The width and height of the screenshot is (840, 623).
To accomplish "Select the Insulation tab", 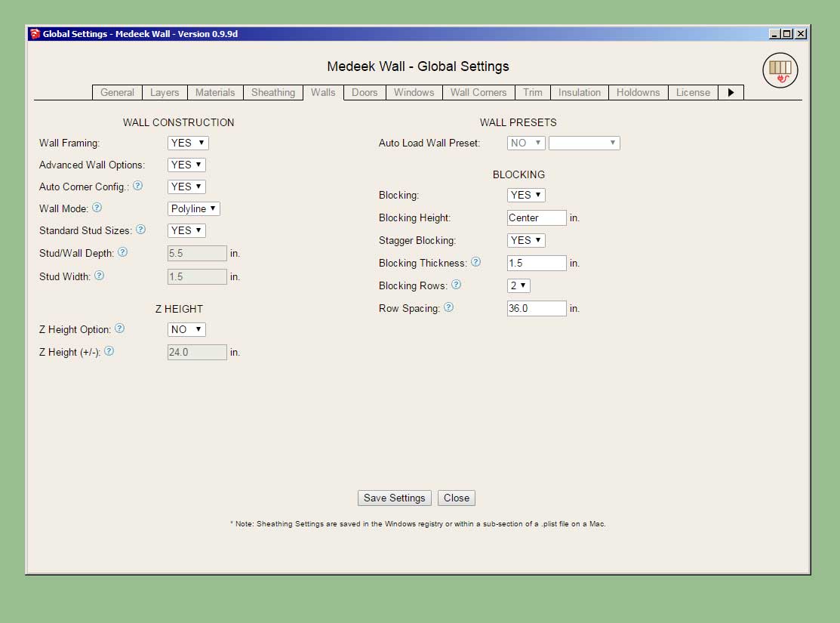I will pos(580,92).
